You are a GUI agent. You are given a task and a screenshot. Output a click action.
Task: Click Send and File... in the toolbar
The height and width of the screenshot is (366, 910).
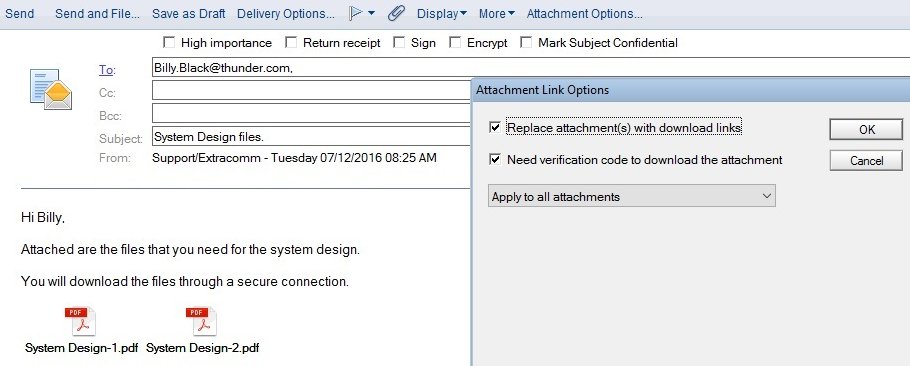pos(98,14)
